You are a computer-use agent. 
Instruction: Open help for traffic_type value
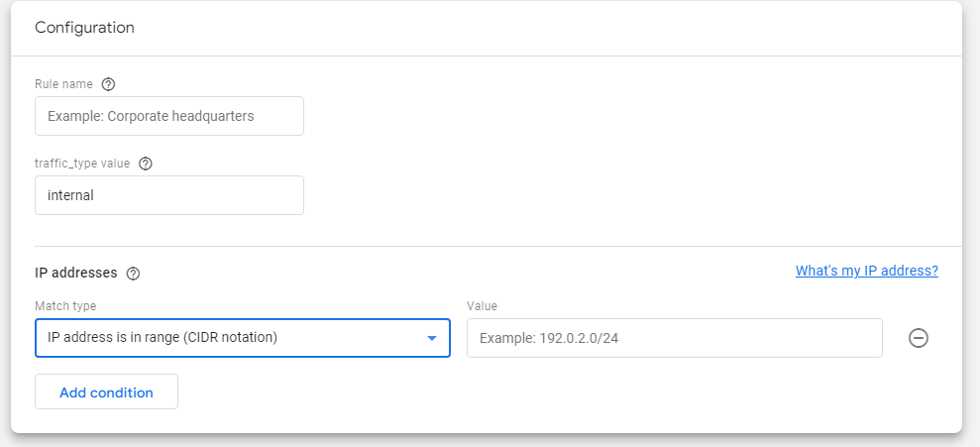(146, 164)
